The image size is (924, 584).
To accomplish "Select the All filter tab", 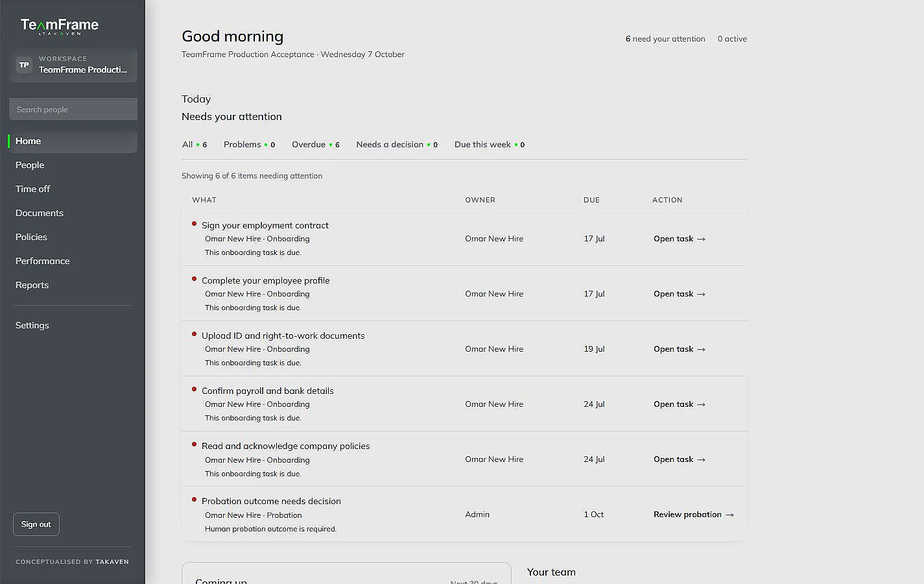I will [x=195, y=145].
